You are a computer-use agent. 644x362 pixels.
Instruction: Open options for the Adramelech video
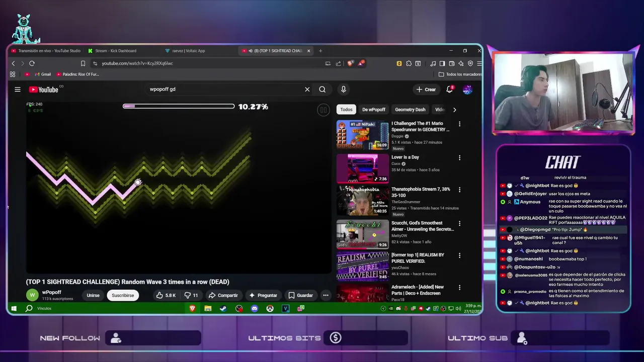tap(459, 288)
